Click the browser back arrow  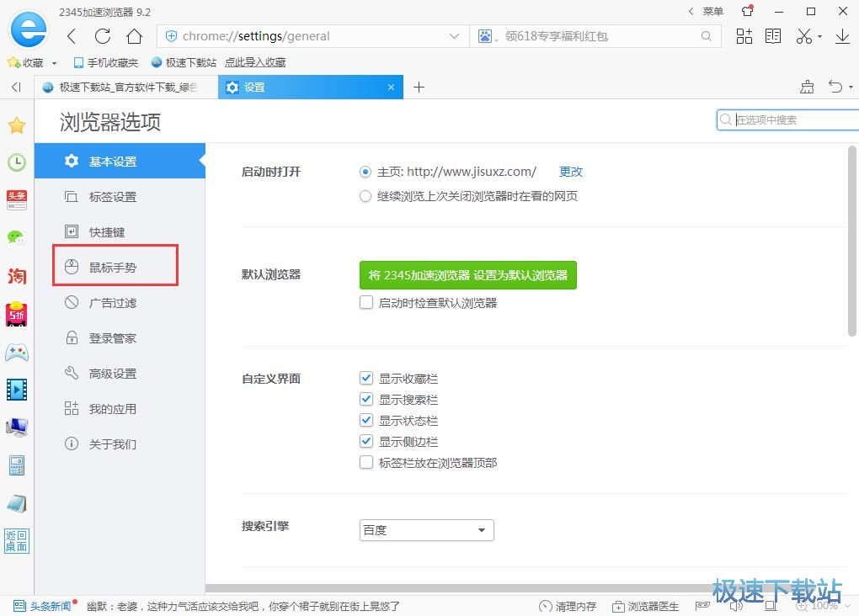tap(72, 36)
